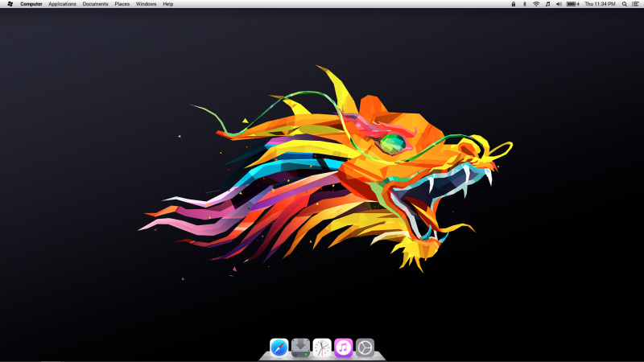The width and height of the screenshot is (644, 362).
Task: Launch the pink music app in the dock
Action: tap(344, 348)
